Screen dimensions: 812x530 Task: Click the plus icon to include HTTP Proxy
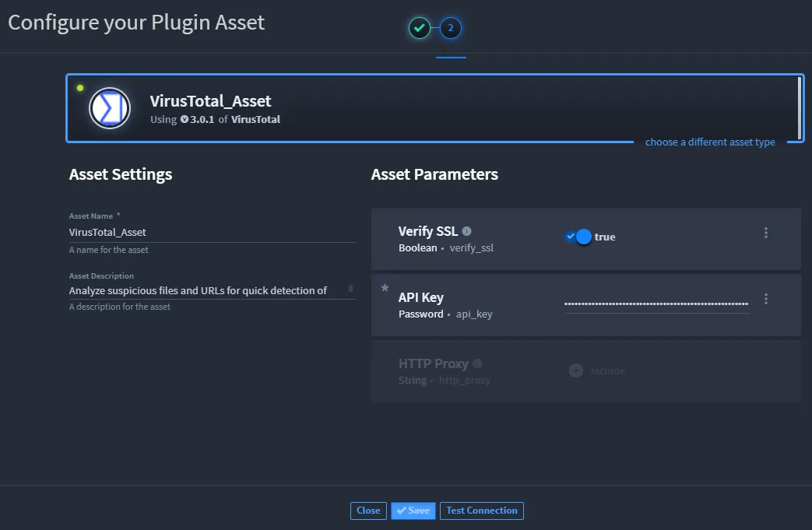click(x=576, y=370)
